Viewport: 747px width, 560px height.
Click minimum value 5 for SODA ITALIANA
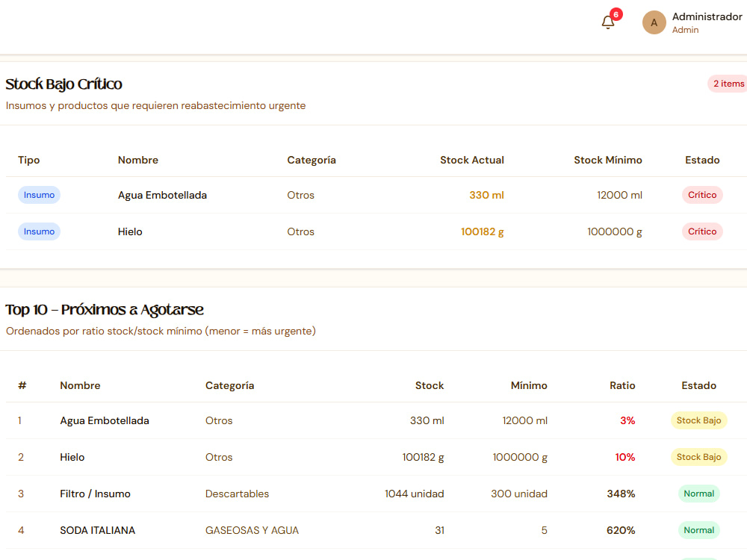[544, 530]
